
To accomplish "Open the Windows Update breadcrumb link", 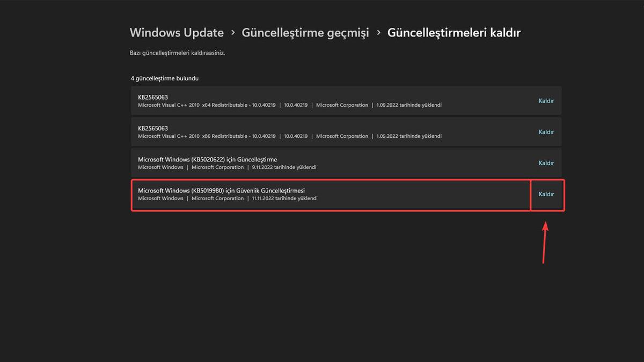I will [177, 33].
